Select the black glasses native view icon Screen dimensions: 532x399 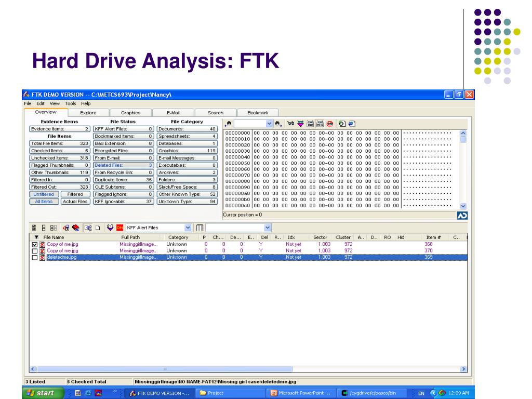point(291,124)
